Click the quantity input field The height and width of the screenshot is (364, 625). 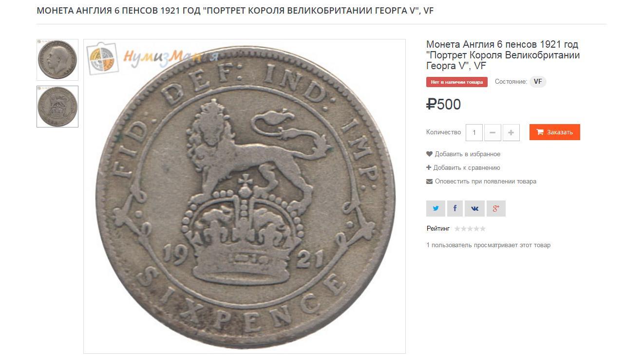click(474, 132)
